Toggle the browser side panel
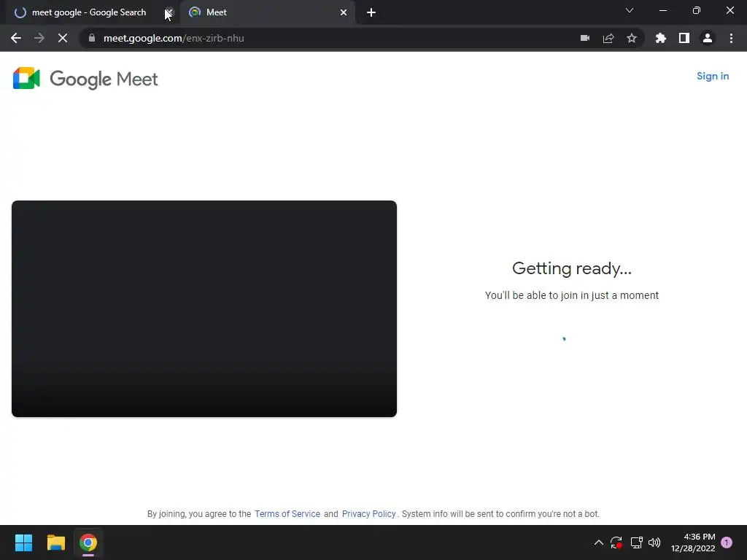Image resolution: width=747 pixels, height=560 pixels. point(684,38)
